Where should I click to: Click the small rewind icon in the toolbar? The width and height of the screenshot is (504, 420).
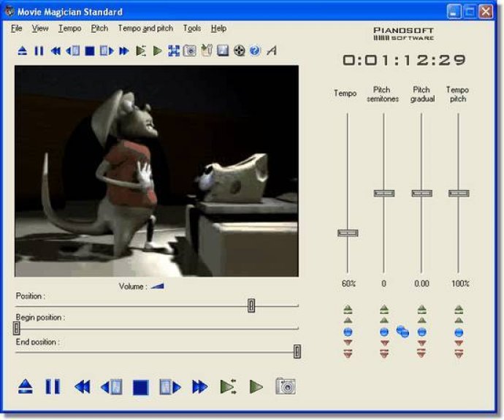pos(56,51)
